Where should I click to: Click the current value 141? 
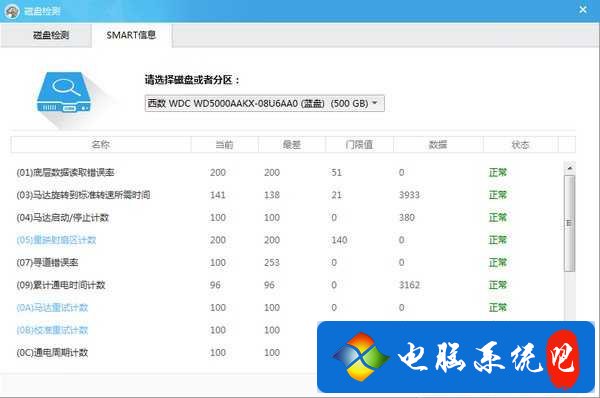[x=218, y=195]
